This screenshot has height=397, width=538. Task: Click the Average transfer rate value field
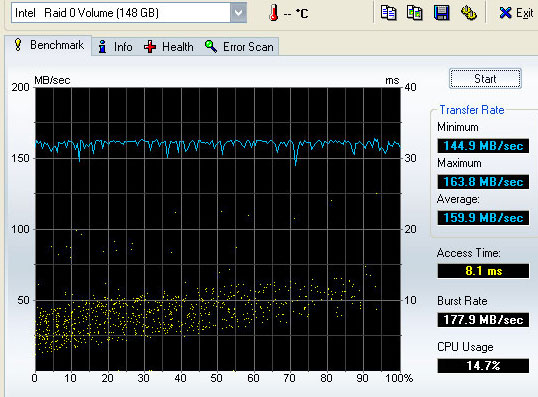coord(483,218)
